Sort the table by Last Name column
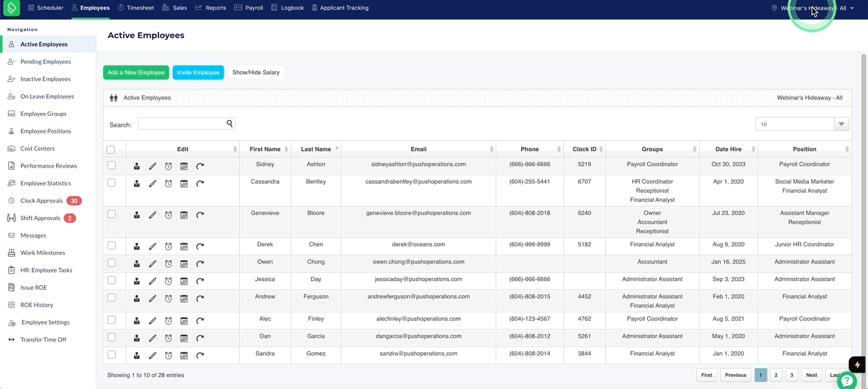The width and height of the screenshot is (868, 389). pyautogui.click(x=316, y=149)
